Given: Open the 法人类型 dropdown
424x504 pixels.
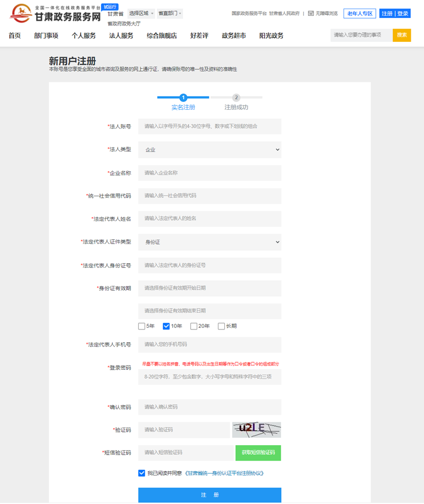Looking at the screenshot, I should (x=209, y=150).
